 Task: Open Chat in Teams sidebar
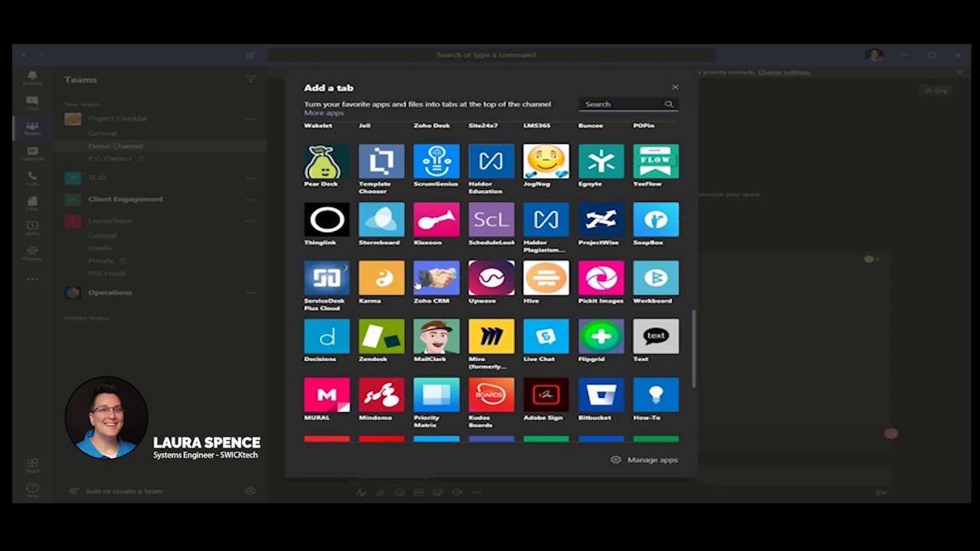(32, 103)
